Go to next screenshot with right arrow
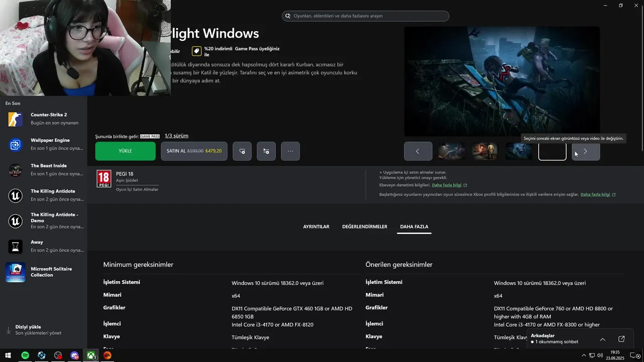Image resolution: width=644 pixels, height=362 pixels. (x=586, y=151)
